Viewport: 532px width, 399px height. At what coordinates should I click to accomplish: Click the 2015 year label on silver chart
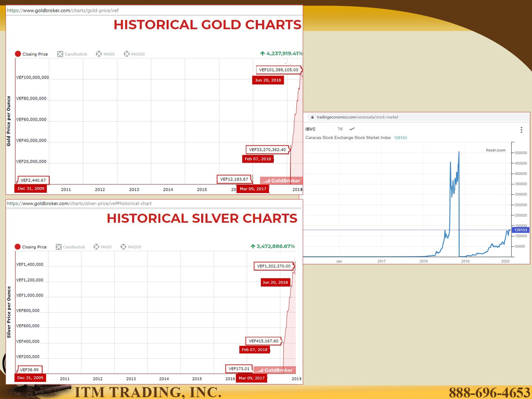pos(197,379)
